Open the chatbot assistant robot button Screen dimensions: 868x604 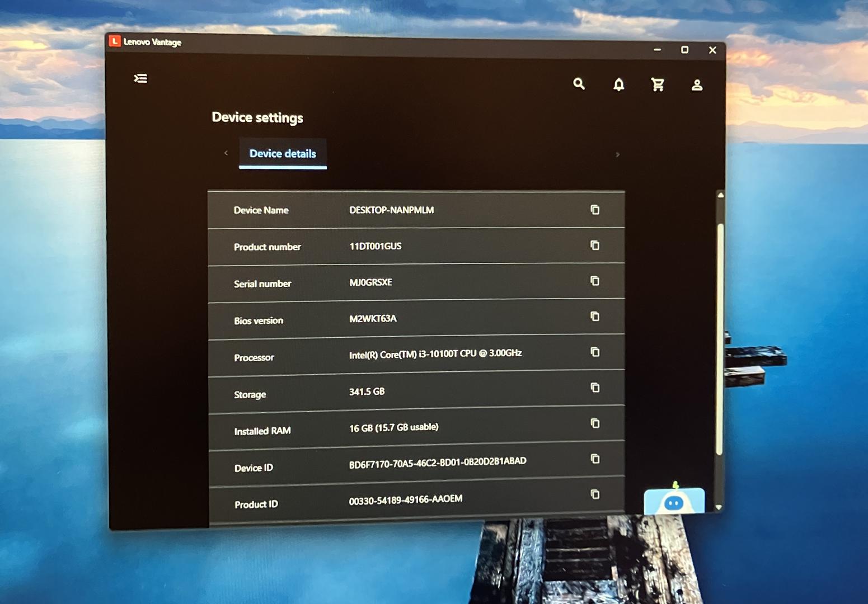(674, 501)
